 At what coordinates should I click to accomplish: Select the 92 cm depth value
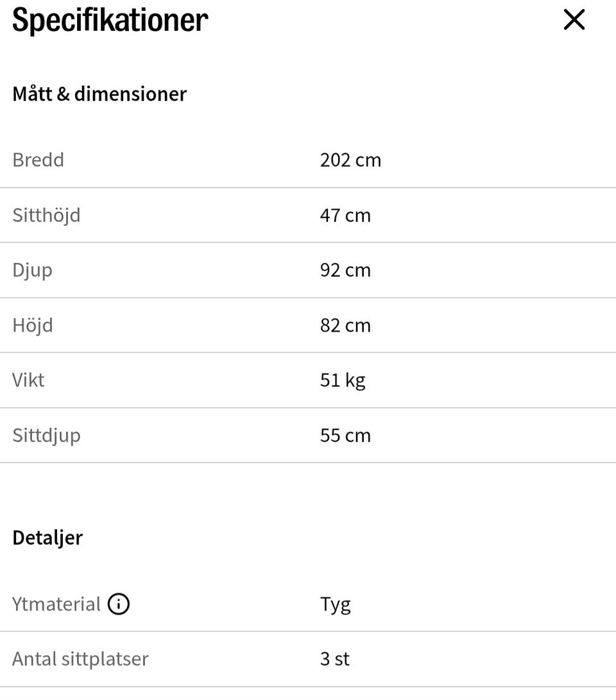click(345, 269)
